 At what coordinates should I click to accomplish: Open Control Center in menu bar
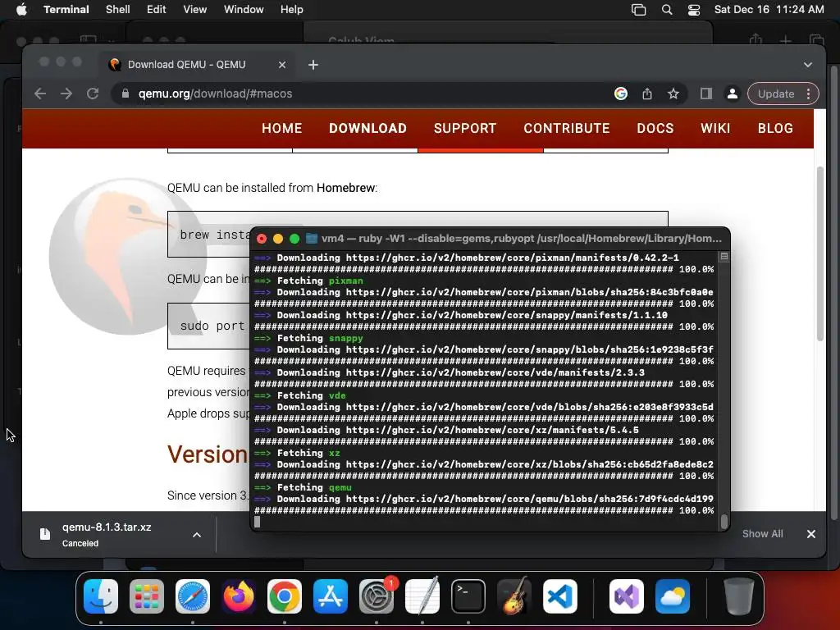click(694, 10)
